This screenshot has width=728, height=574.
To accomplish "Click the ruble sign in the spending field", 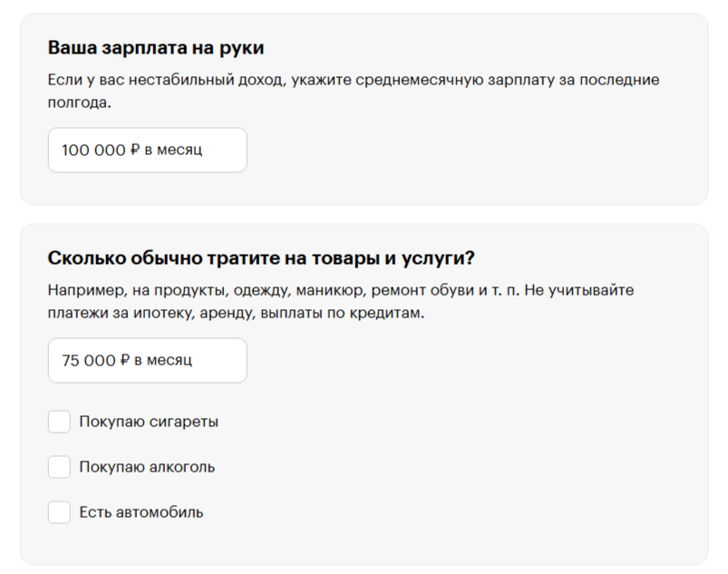I will [x=125, y=361].
